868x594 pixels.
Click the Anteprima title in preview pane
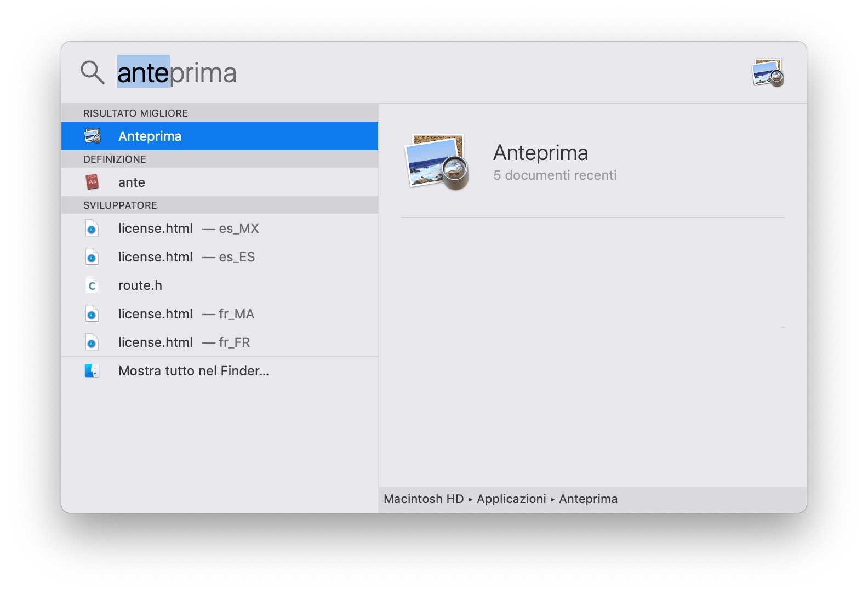540,153
